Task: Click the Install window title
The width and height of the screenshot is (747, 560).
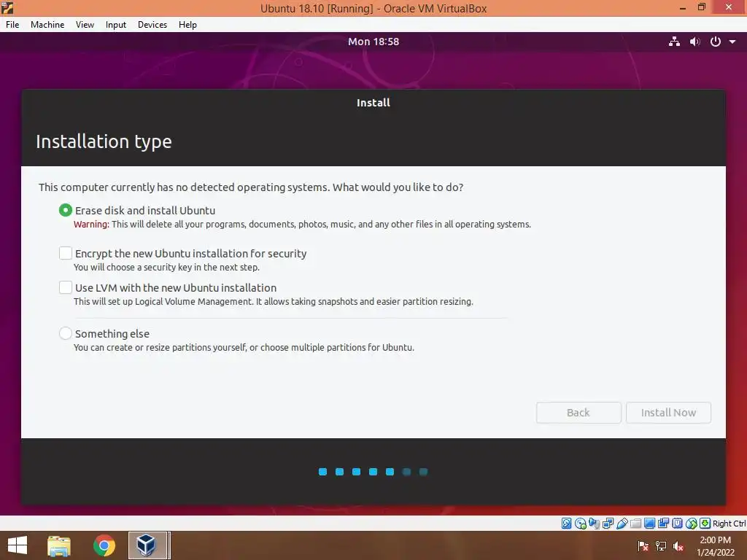Action: pyautogui.click(x=373, y=102)
